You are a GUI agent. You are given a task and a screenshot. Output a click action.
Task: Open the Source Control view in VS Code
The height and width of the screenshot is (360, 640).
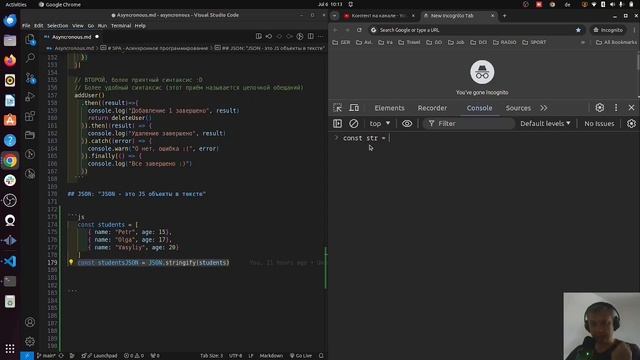click(x=30, y=78)
